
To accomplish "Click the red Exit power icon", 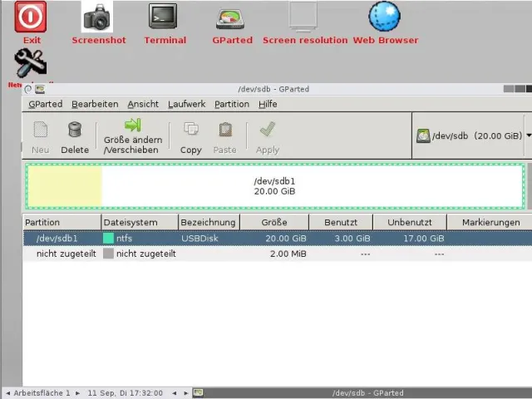I will point(32,17).
